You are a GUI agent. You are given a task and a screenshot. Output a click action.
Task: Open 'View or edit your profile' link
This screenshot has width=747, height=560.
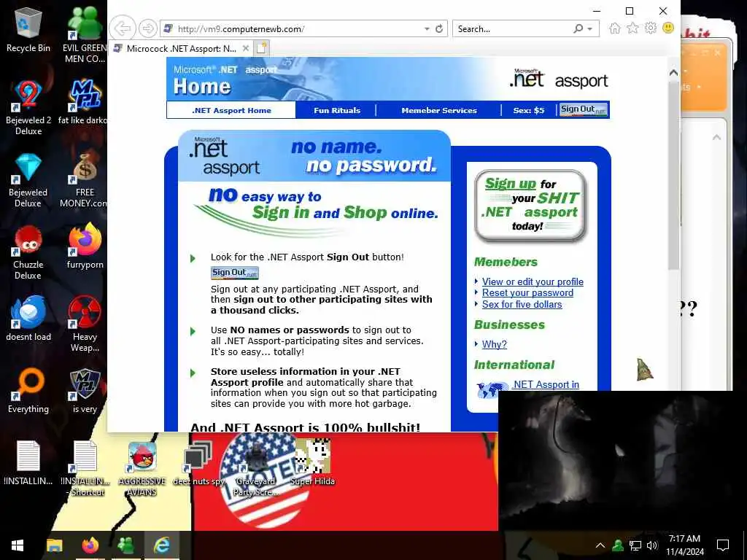(533, 281)
